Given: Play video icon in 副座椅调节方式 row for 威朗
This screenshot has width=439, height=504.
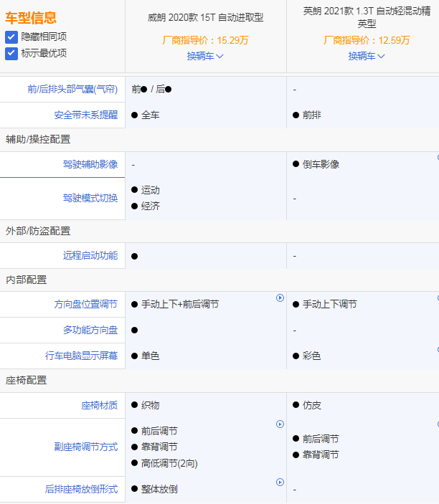Looking at the screenshot, I should coord(280,424).
